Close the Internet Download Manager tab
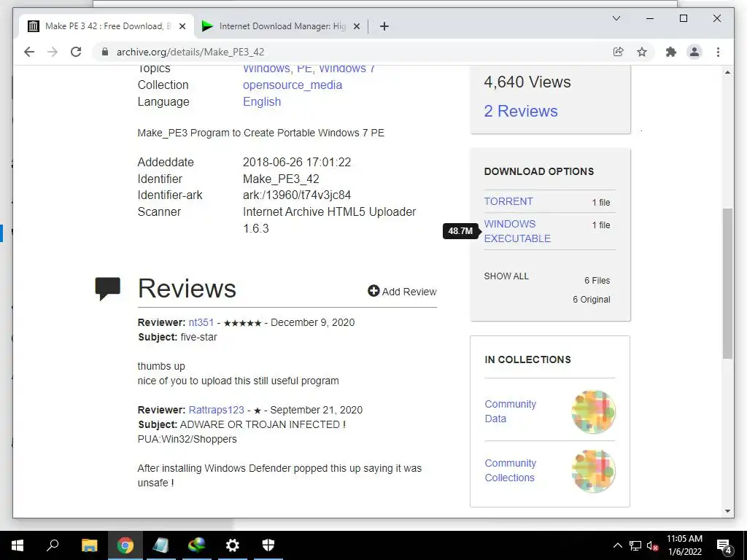This screenshot has width=747, height=560. point(356,26)
